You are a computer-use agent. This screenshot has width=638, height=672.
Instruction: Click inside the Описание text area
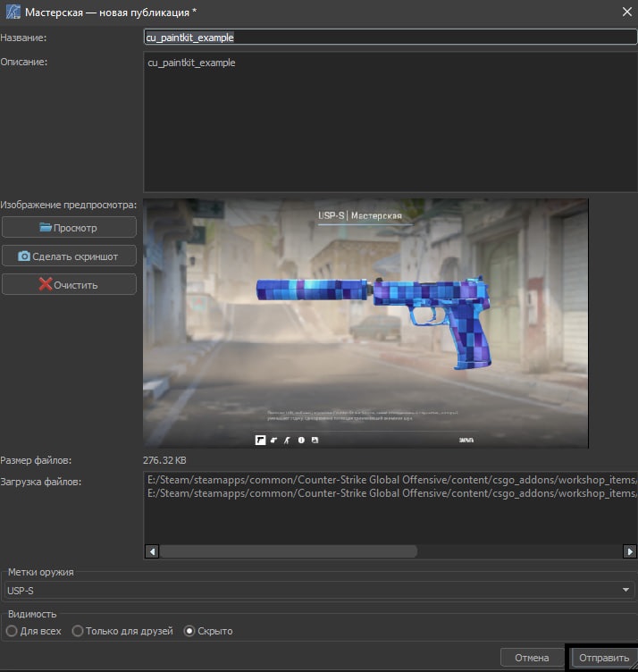tap(390, 122)
